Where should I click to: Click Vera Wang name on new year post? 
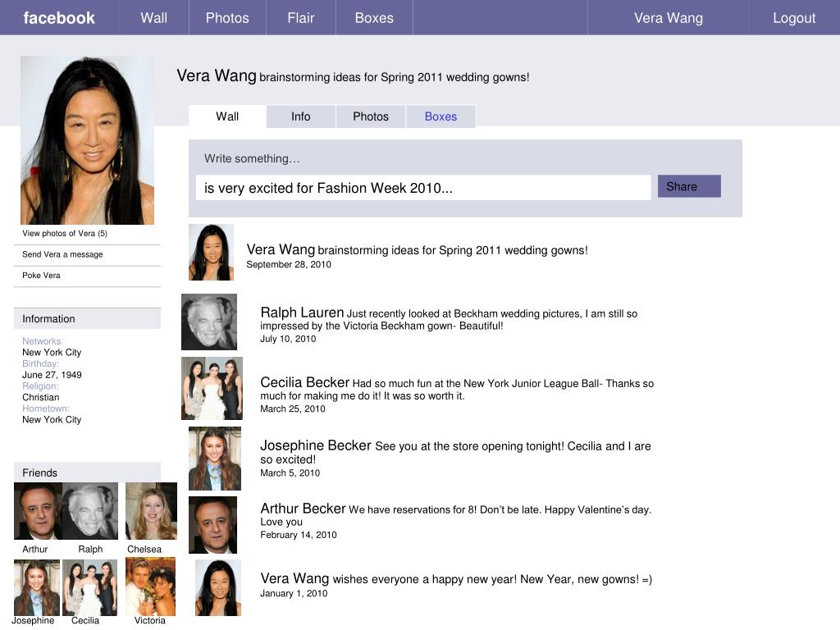(x=294, y=578)
